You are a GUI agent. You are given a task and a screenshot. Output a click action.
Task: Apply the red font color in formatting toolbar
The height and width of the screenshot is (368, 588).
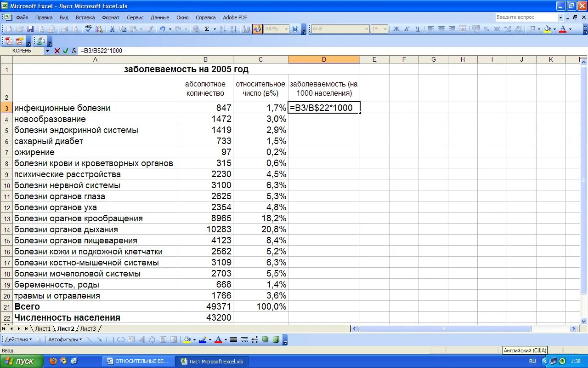tap(563, 29)
